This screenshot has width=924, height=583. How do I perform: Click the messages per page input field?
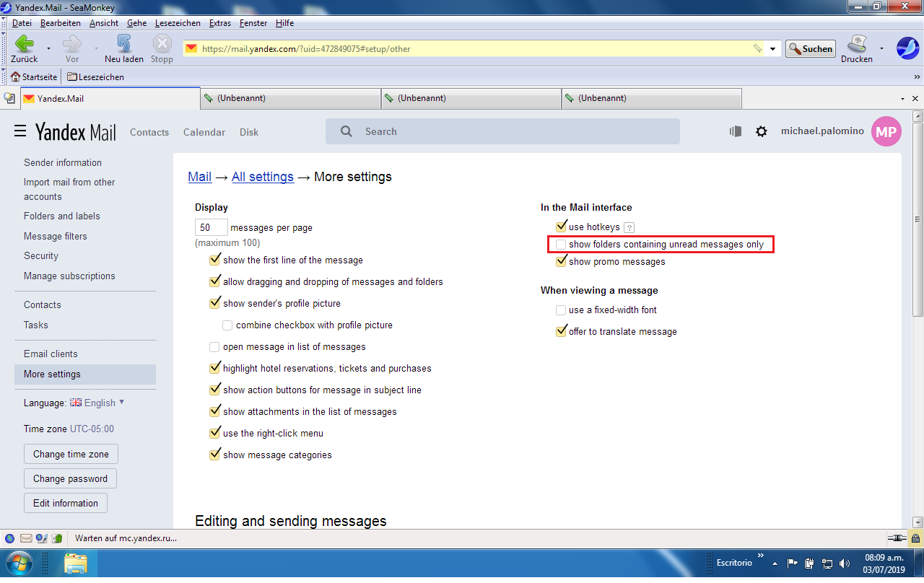[x=211, y=227]
